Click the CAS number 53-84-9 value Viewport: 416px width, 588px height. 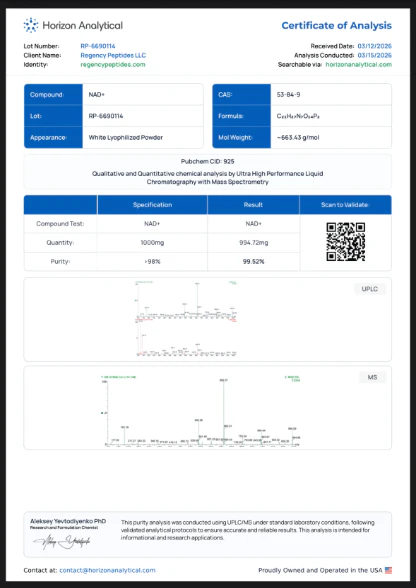(x=288, y=94)
